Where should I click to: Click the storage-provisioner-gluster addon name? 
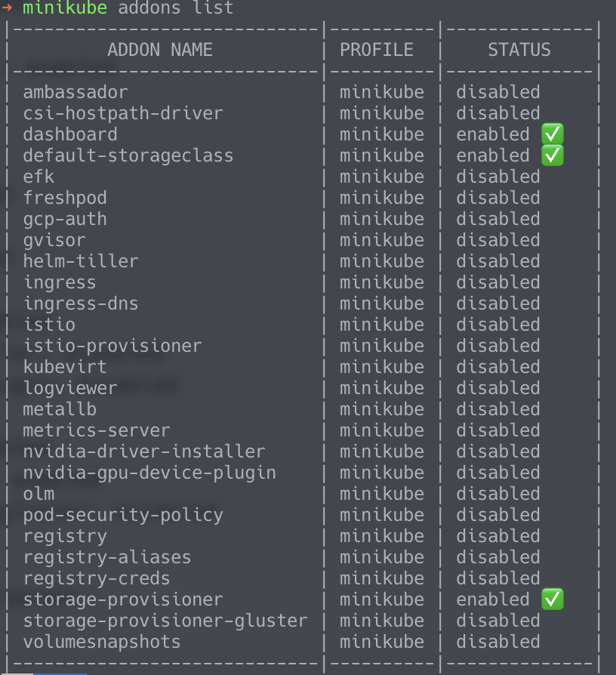pyautogui.click(x=165, y=621)
